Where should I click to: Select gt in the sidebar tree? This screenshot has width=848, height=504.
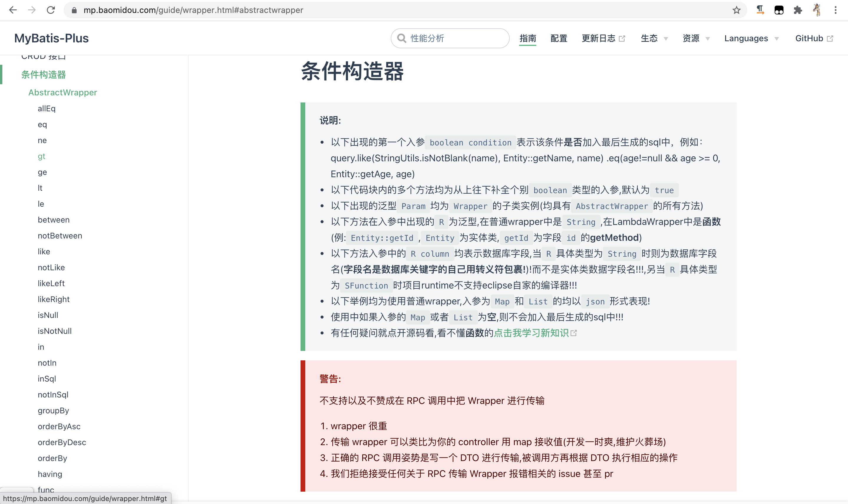point(42,156)
